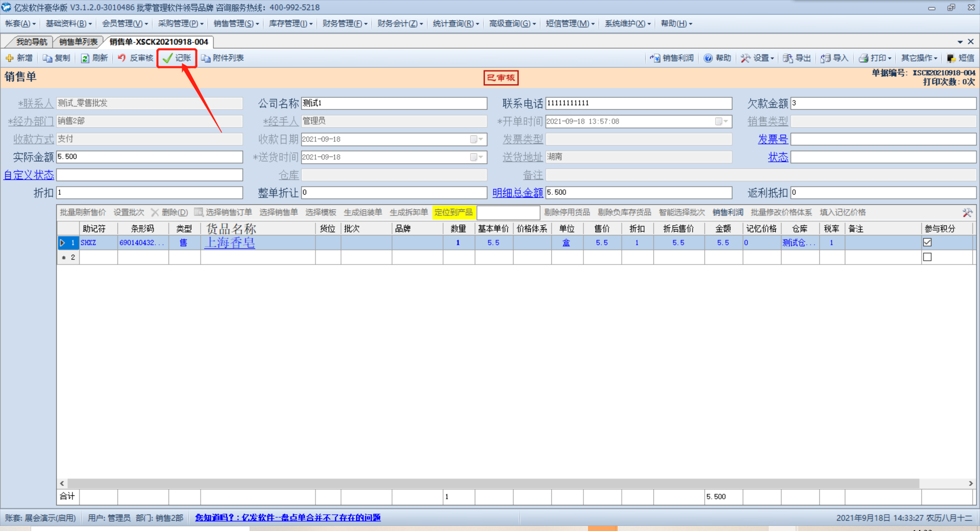Click the scrollbar left arrow
Image resolution: width=980 pixels, height=531 pixels.
tap(62, 483)
